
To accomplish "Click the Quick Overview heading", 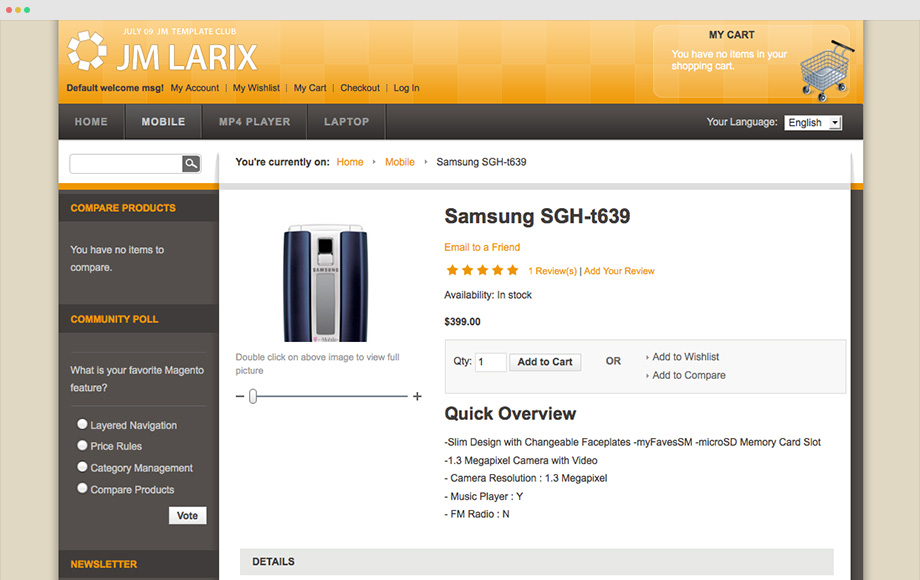I will click(510, 414).
